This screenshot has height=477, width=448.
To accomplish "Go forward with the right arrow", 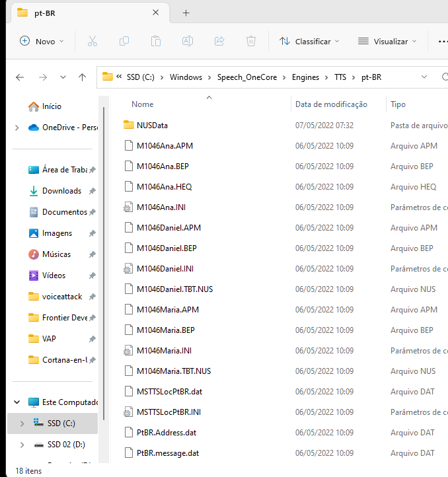I will tap(43, 77).
